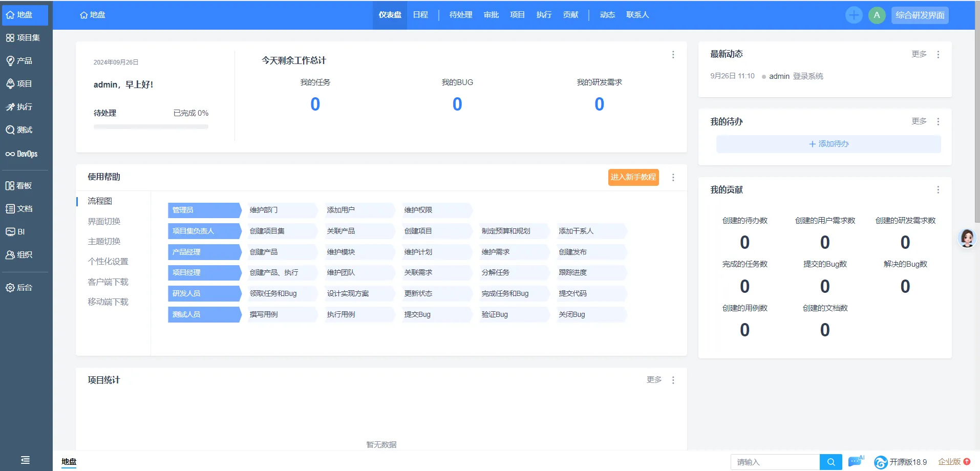Select 流程图 in the help menu
This screenshot has width=980, height=471.
click(100, 201)
